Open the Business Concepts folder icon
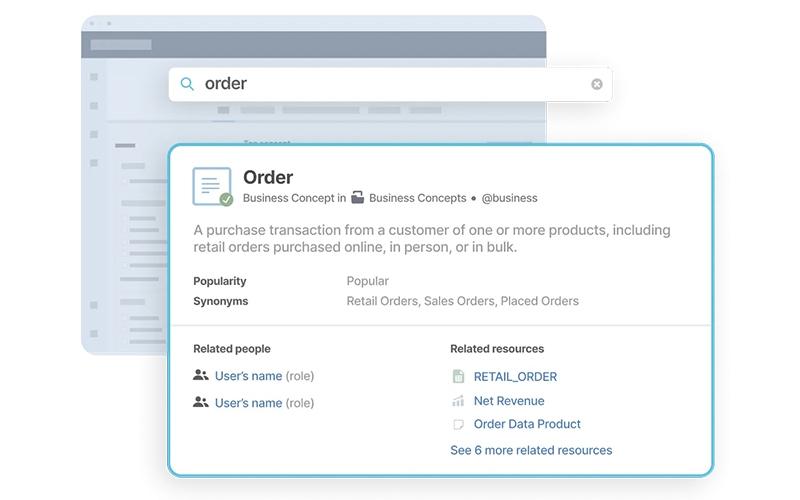The width and height of the screenshot is (800, 500). (x=358, y=197)
